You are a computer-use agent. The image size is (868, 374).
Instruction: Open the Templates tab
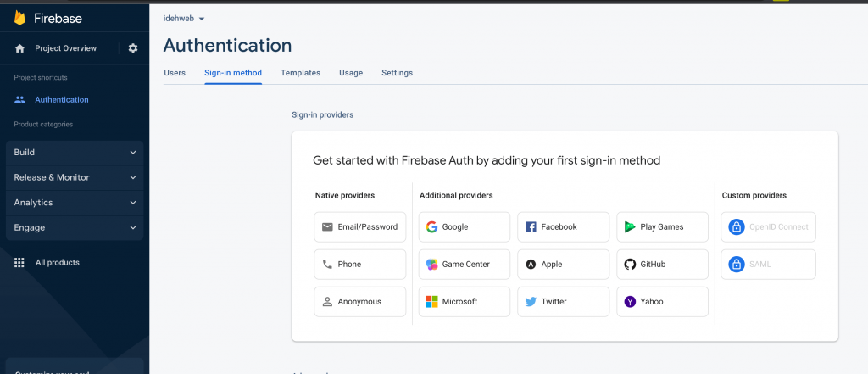pos(301,73)
